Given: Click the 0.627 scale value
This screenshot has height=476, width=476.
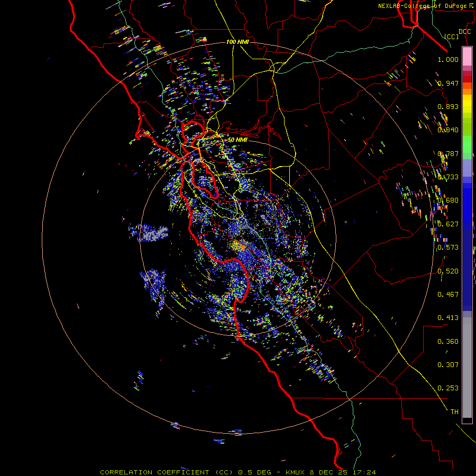Looking at the screenshot, I should coord(448,224).
